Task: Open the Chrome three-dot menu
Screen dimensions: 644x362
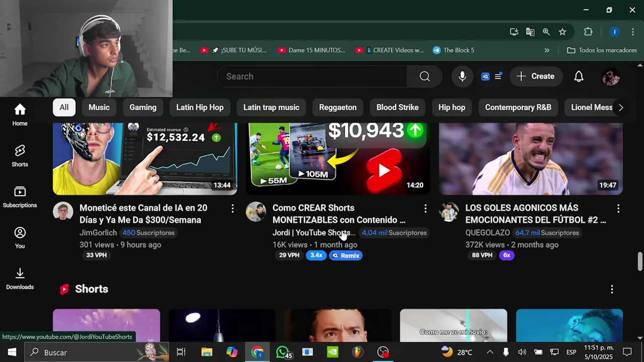Action: coord(633,32)
